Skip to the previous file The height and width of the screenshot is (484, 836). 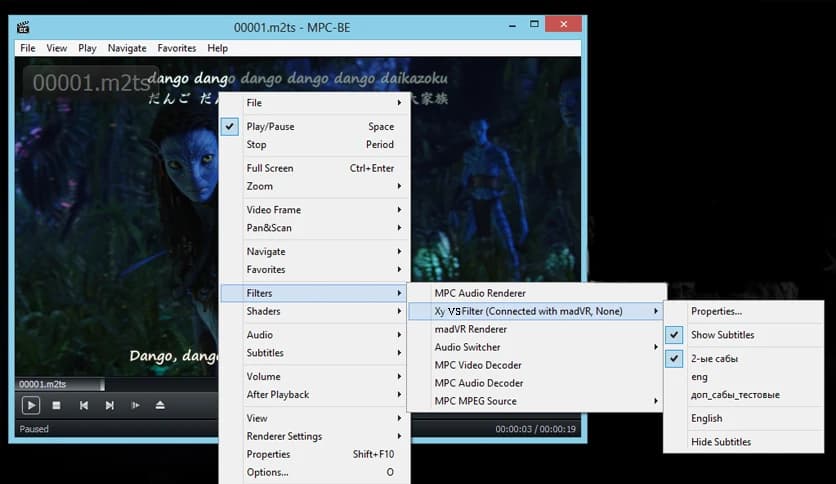tap(84, 406)
